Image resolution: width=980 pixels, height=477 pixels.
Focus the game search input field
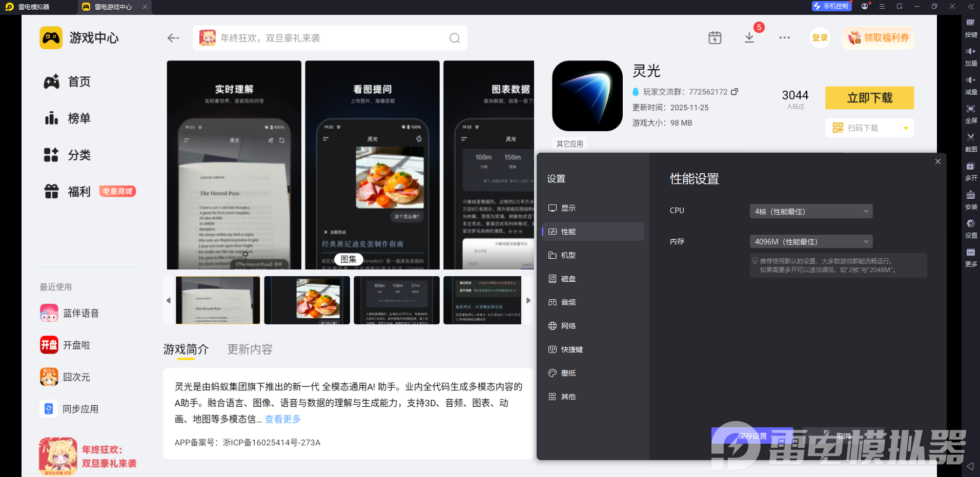(x=330, y=38)
